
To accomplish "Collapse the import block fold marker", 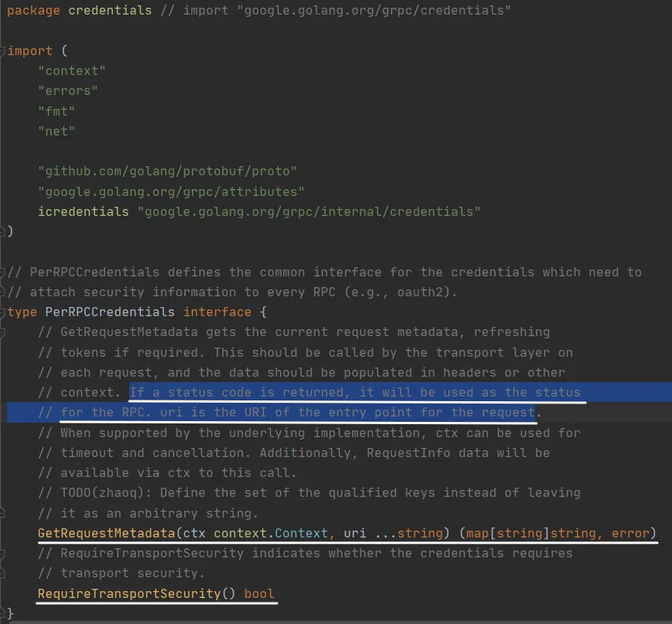I will pos(2,51).
